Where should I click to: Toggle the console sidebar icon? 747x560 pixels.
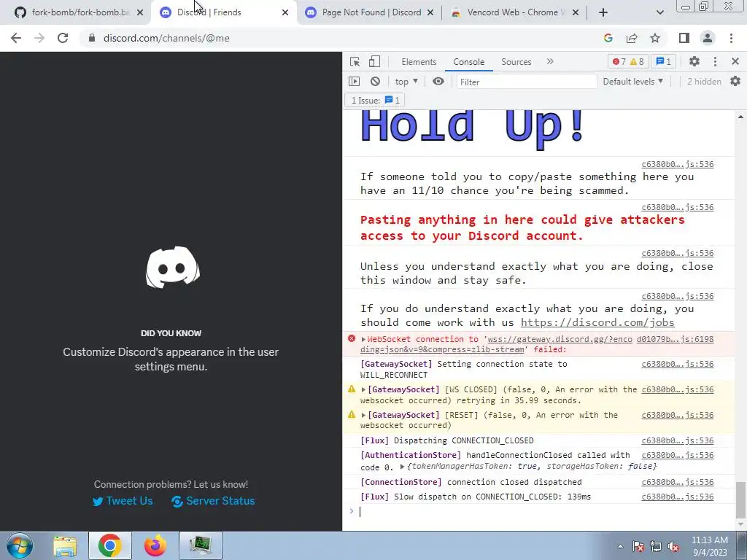pyautogui.click(x=354, y=82)
